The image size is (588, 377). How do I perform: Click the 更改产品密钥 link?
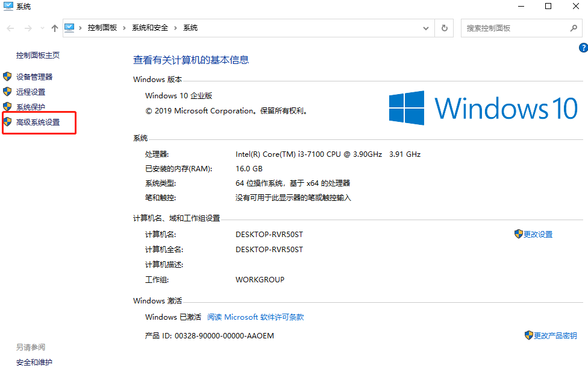click(x=555, y=335)
